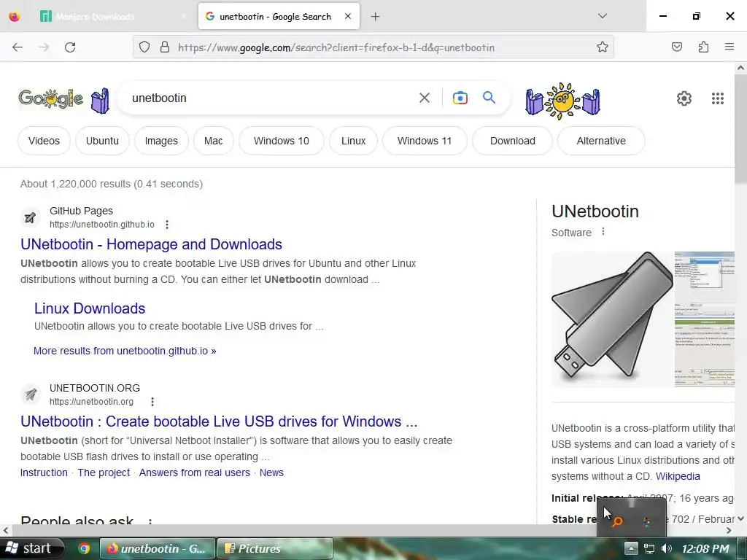This screenshot has height=560, width=747.
Task: Open UNetbootin - Homepage and Downloads result
Action: click(152, 244)
